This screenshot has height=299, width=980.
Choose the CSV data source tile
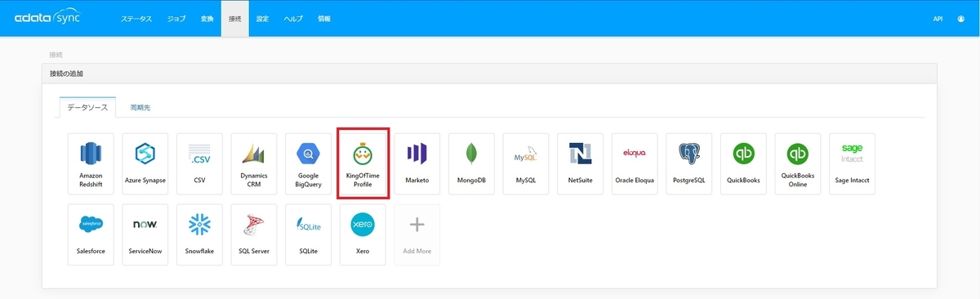[x=199, y=164]
